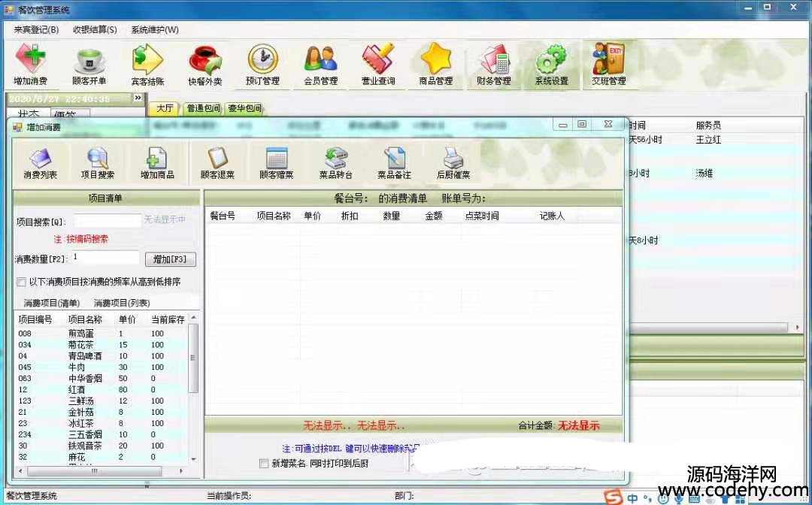This screenshot has width=812, height=505.
Task: Expand the left panel with the » chevron
Action: 138,97
